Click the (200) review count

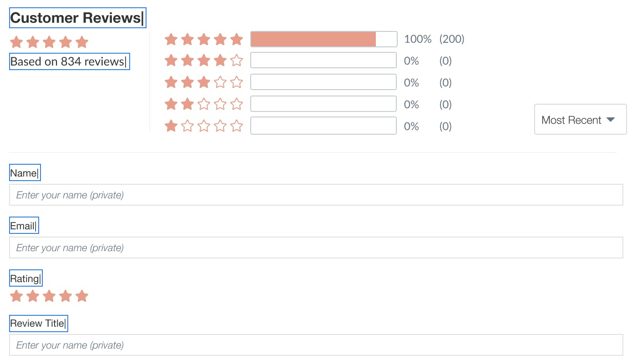coord(452,39)
